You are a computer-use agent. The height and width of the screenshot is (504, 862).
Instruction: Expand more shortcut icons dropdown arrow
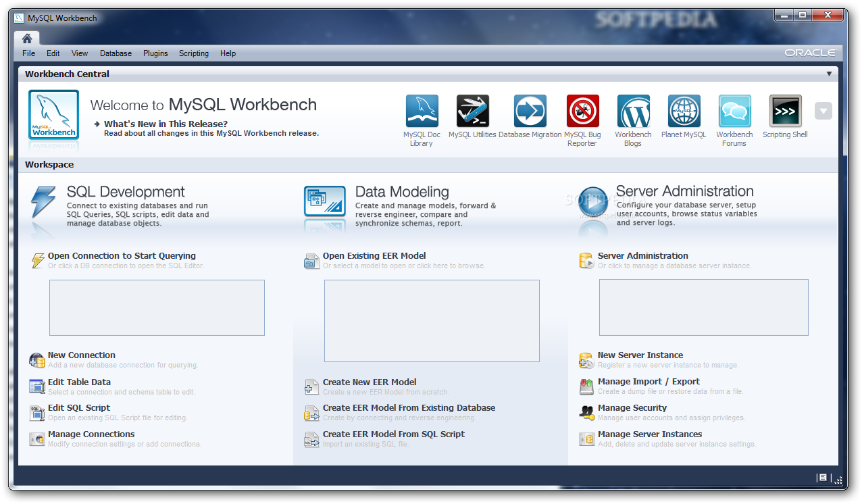pos(823,111)
